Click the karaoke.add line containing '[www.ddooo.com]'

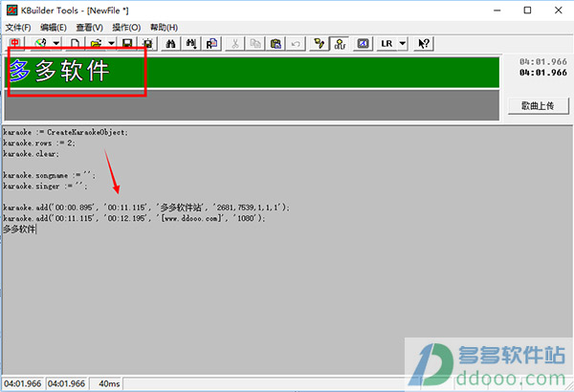(134, 218)
